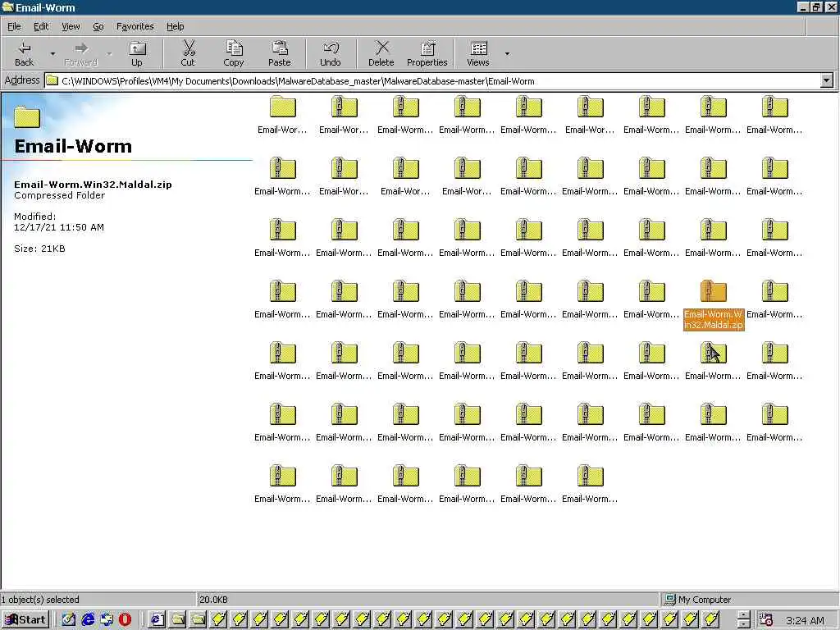This screenshot has width=840, height=630.
Task: Go back with the Back toolbar button
Action: tap(24, 53)
